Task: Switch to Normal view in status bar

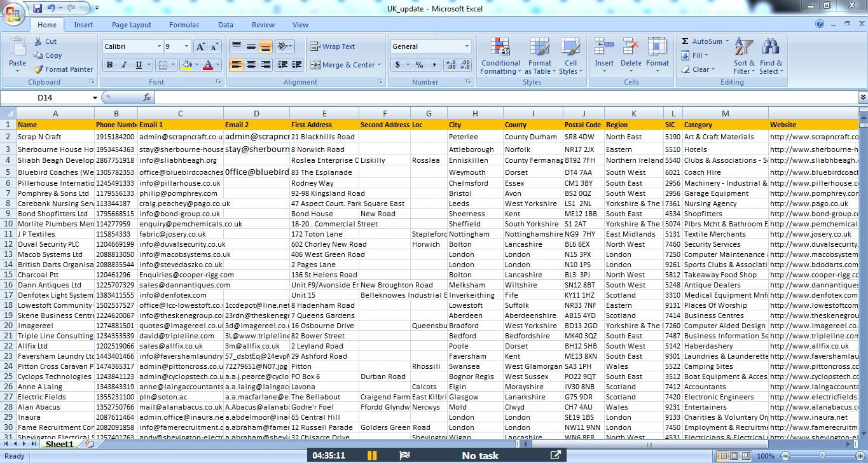Action: [722, 456]
